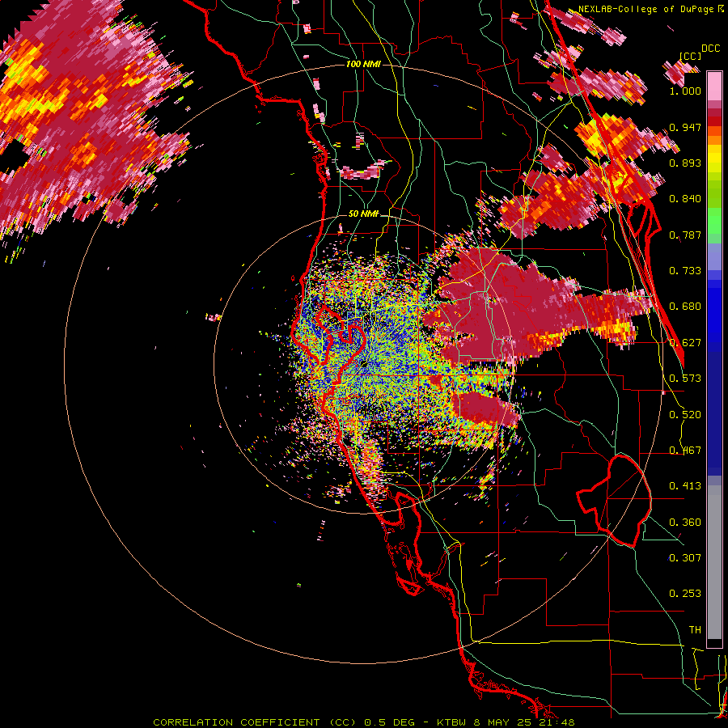Click the TH threshold label
The image size is (728, 728).
pos(695,630)
